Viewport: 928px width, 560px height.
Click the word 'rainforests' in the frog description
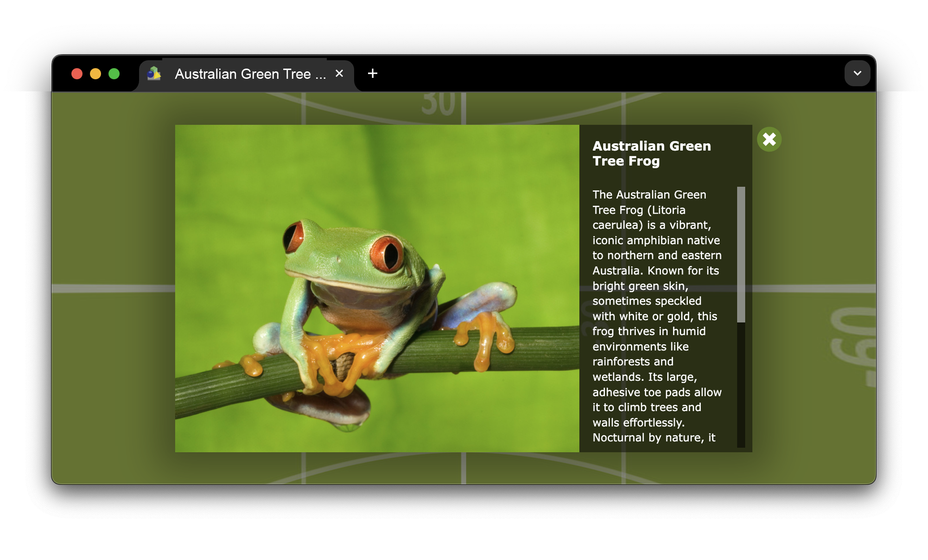tap(622, 362)
